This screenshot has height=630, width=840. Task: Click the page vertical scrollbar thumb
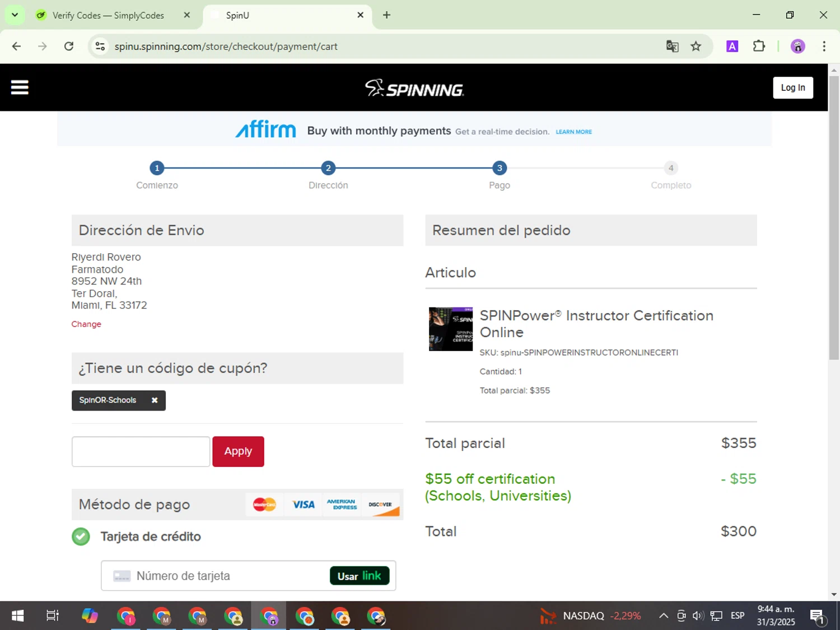pyautogui.click(x=834, y=218)
